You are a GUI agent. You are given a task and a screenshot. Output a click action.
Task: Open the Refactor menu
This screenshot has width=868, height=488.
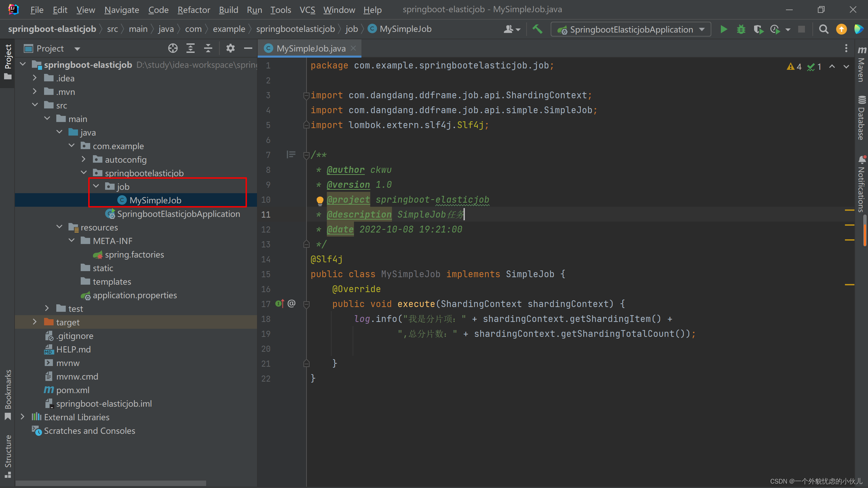click(194, 10)
